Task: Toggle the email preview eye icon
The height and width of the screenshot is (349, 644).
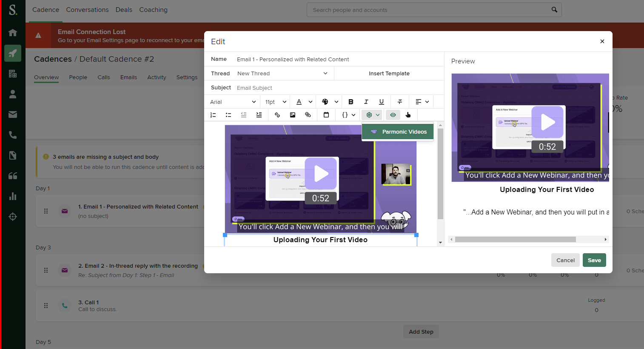Action: (393, 115)
